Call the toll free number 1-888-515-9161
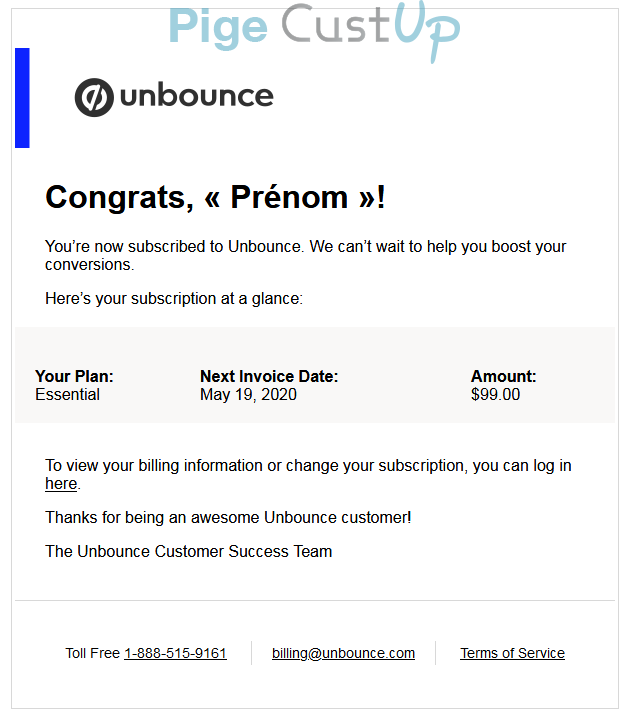Viewport: 630px width, 718px height. 175,653
